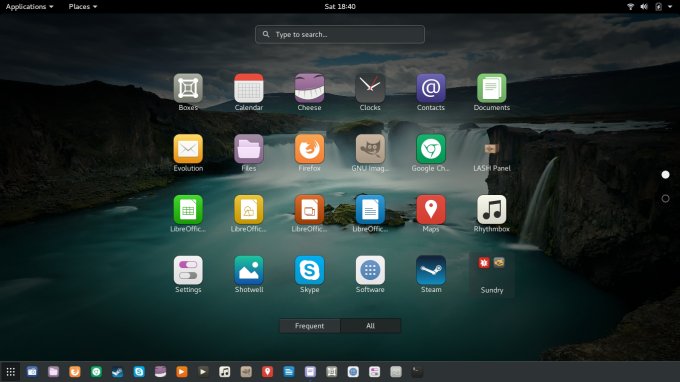
Task: Open Files from the bottom dock
Action: [x=53, y=372]
